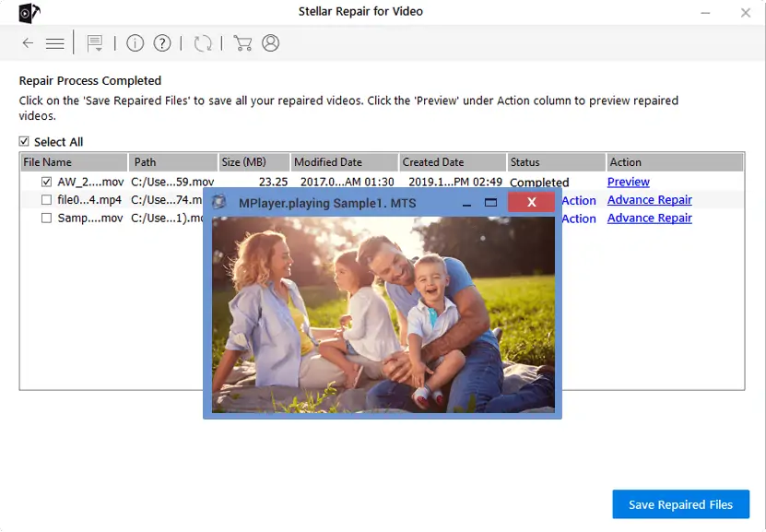
Task: Open Preview for the AW_2...mov file
Action: (628, 182)
